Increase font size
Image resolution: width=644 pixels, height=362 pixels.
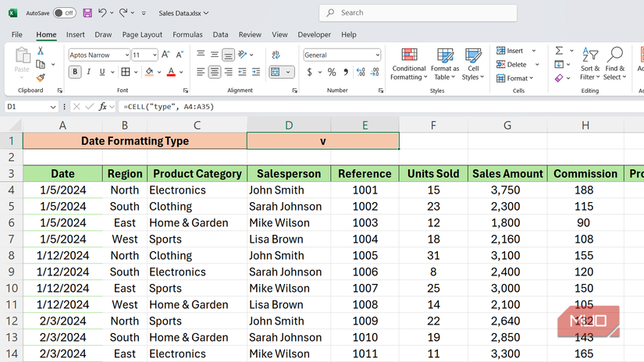tap(165, 55)
